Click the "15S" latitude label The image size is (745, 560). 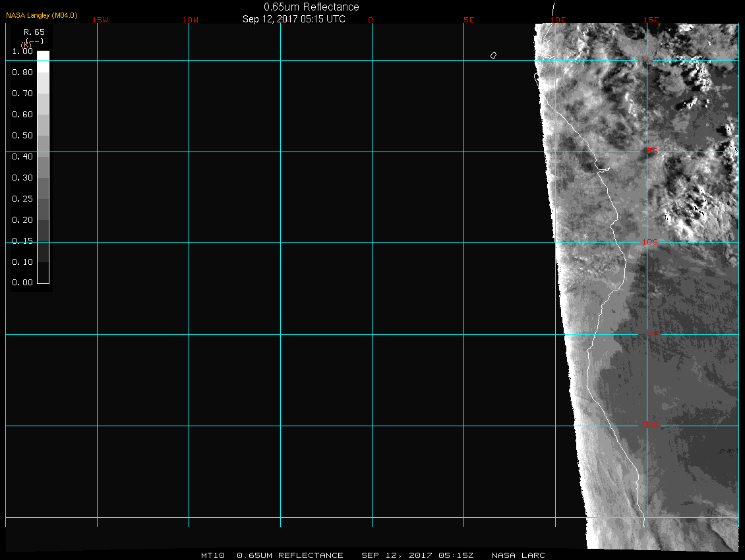pos(651,333)
